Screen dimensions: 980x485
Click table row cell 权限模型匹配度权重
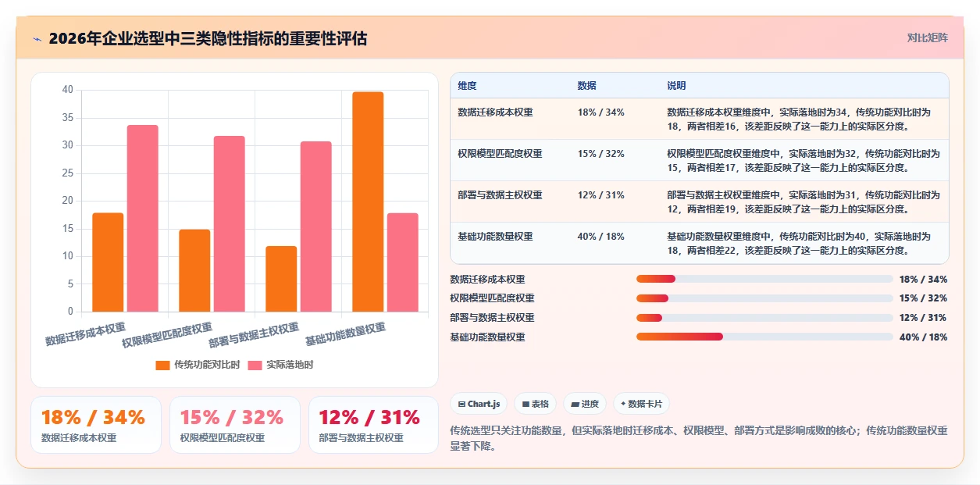tap(500, 154)
